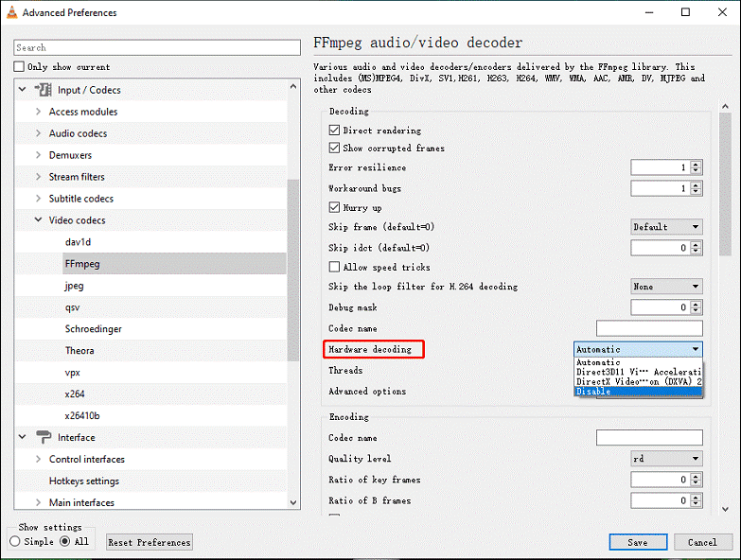Select the jpeg codec entry

[74, 286]
